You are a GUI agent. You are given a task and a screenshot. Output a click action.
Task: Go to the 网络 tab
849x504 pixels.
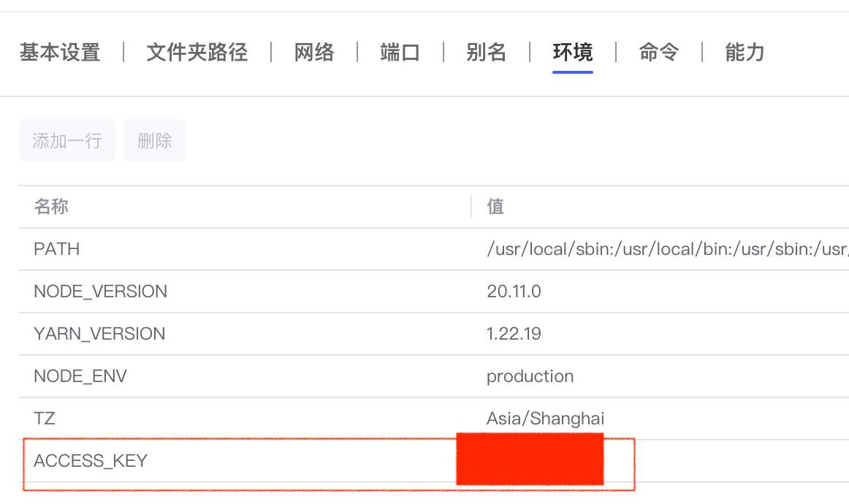(314, 53)
